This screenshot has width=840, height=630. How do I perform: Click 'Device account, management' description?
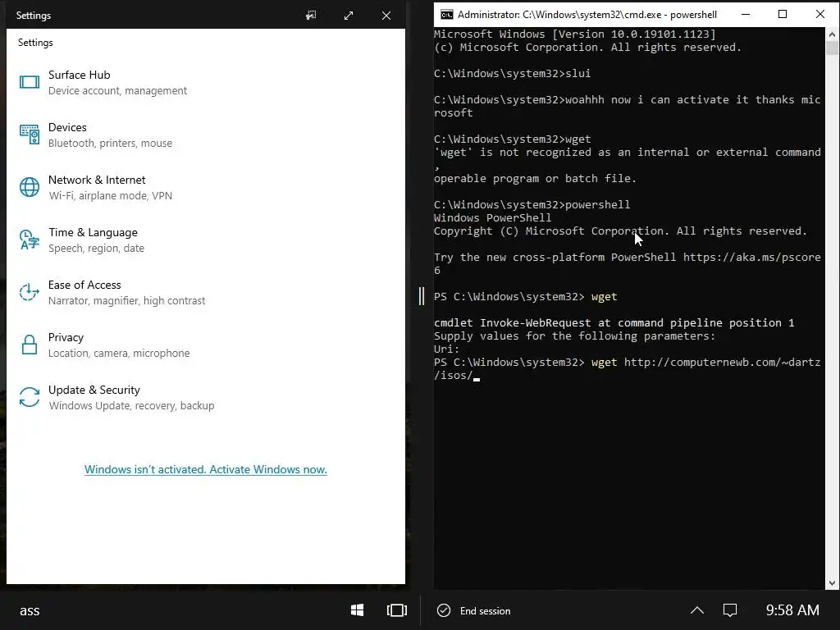pyautogui.click(x=118, y=91)
